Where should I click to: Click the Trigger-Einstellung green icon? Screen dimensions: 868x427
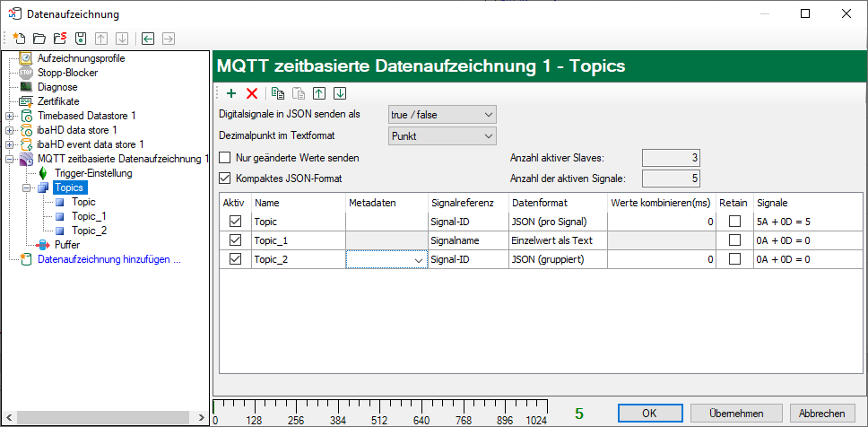pyautogui.click(x=45, y=173)
